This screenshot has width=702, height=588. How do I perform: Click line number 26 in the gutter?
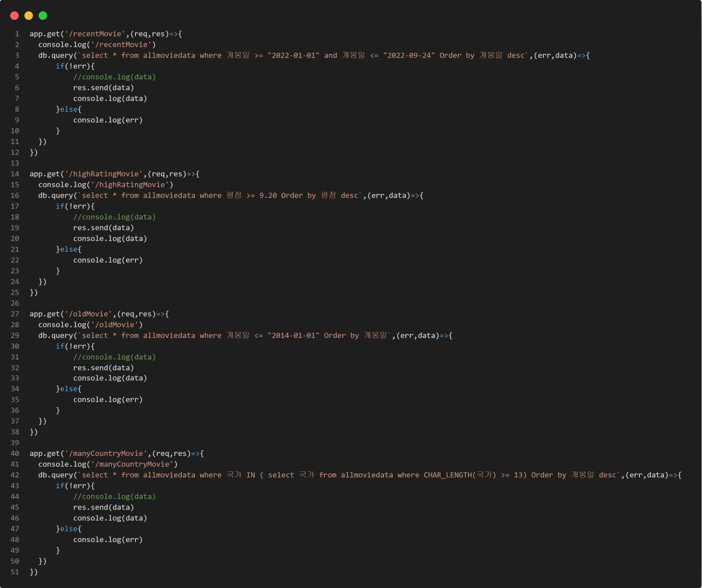[x=15, y=303]
